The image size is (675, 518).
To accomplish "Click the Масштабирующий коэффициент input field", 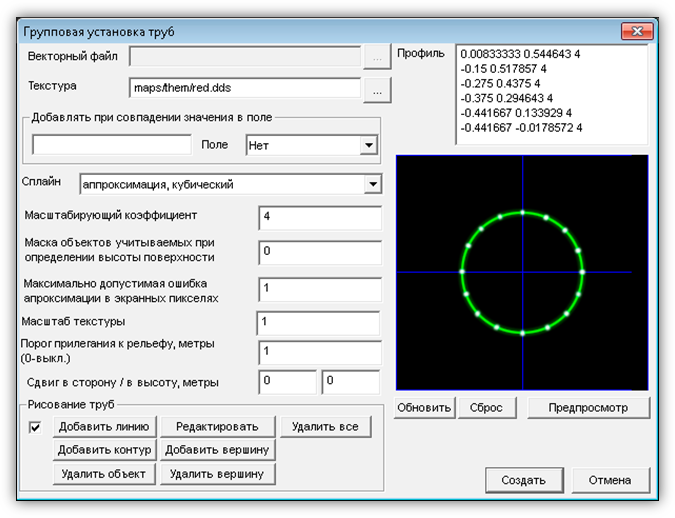I will tap(319, 217).
